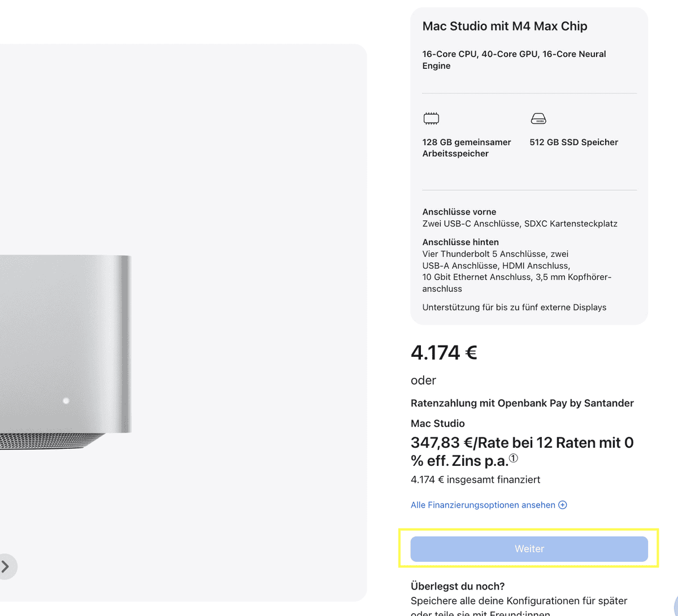Click the memory chip icon
Image resolution: width=678 pixels, height=616 pixels.
(x=431, y=119)
